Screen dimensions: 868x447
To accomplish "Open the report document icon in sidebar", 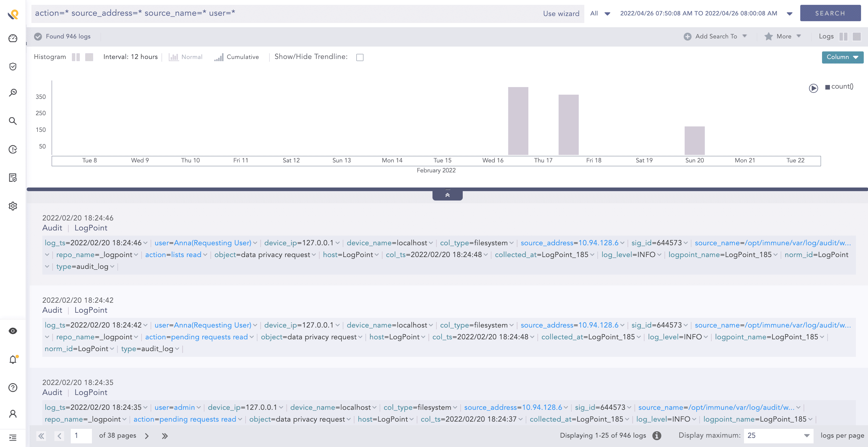I will [13, 178].
